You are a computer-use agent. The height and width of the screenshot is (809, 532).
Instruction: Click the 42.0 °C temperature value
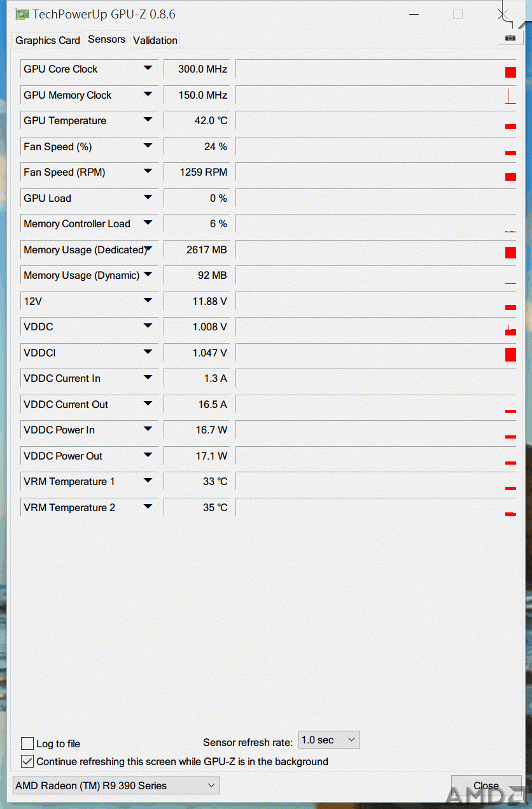[x=197, y=120]
